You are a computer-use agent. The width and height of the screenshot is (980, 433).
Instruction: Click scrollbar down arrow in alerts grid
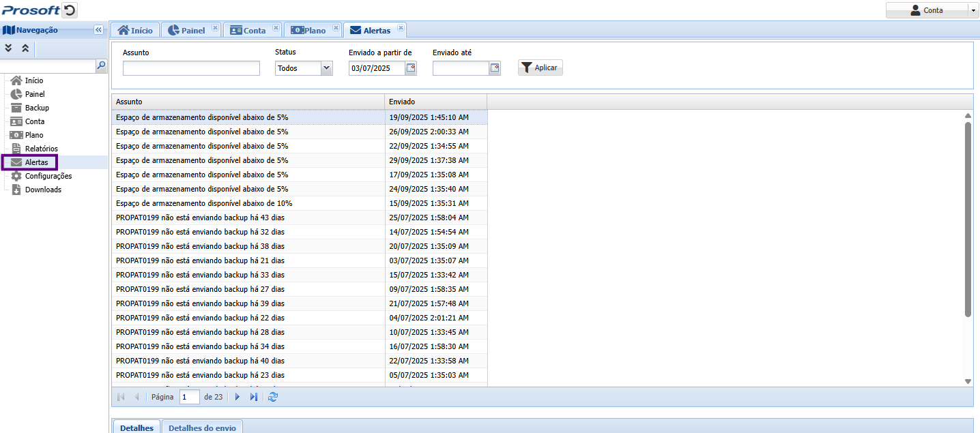pos(968,381)
